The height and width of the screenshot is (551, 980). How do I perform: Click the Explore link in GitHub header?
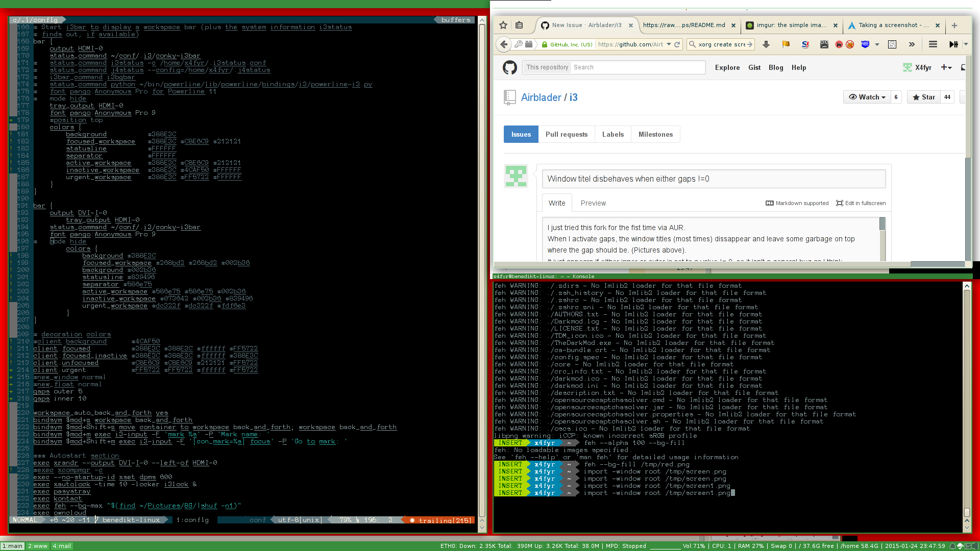tap(727, 67)
